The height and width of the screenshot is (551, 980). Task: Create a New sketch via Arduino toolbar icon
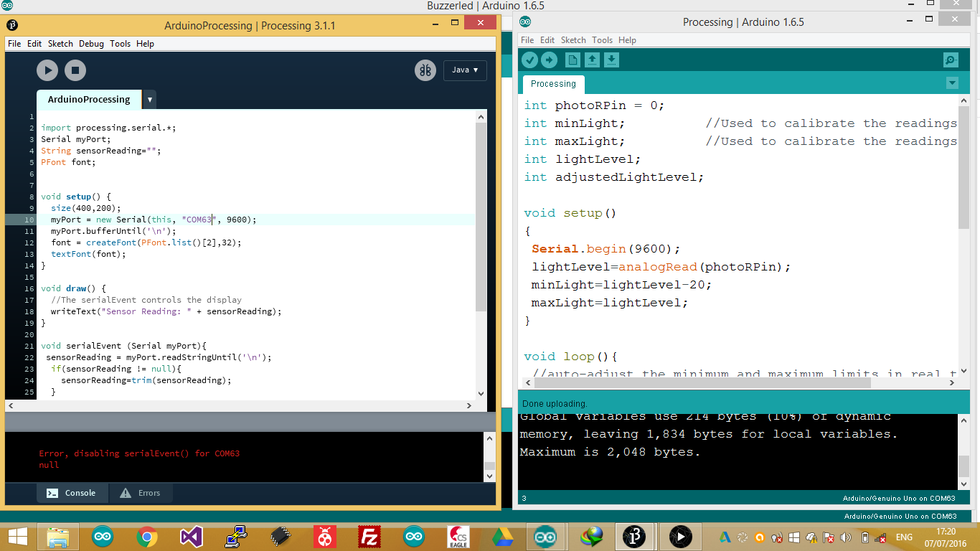[573, 60]
